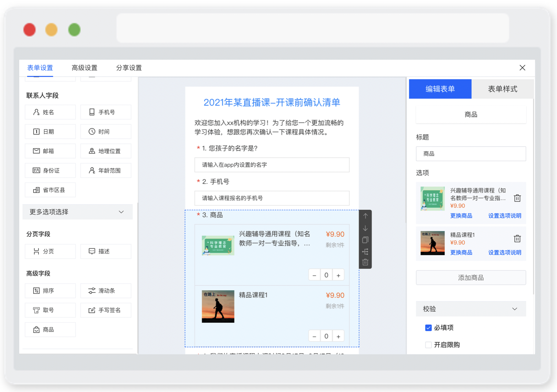
Task: Insert the 排序 ranking field
Action: point(50,291)
